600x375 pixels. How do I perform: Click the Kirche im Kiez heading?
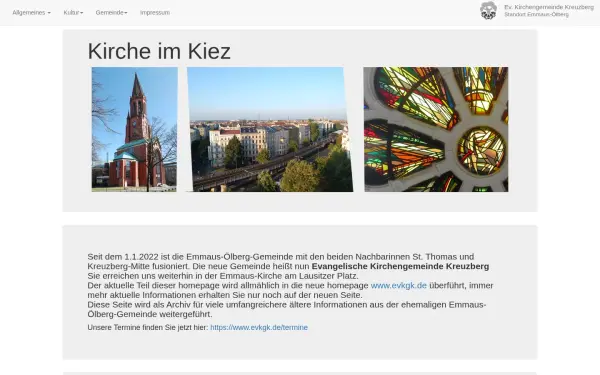click(x=159, y=51)
